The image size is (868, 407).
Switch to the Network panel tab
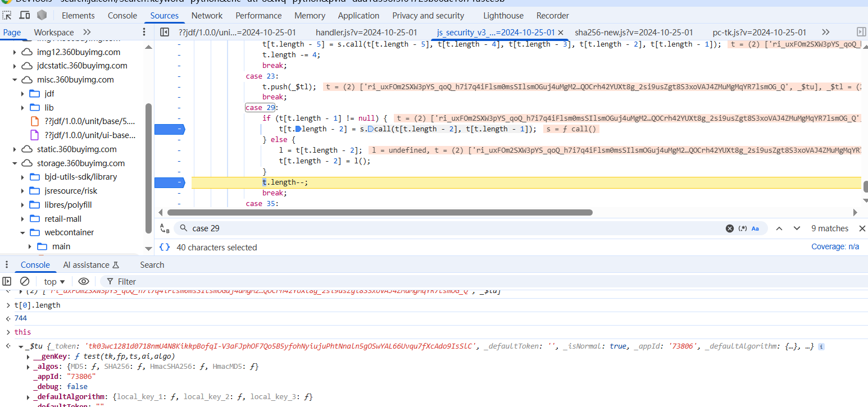click(x=207, y=16)
